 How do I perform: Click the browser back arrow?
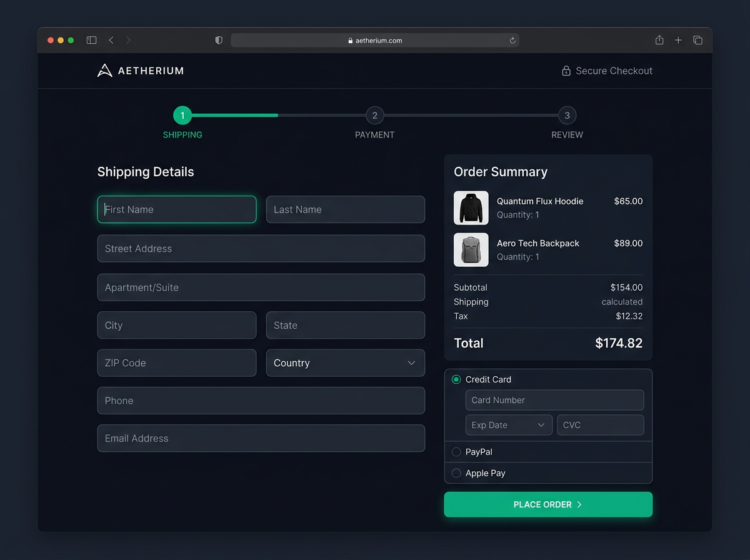(111, 39)
